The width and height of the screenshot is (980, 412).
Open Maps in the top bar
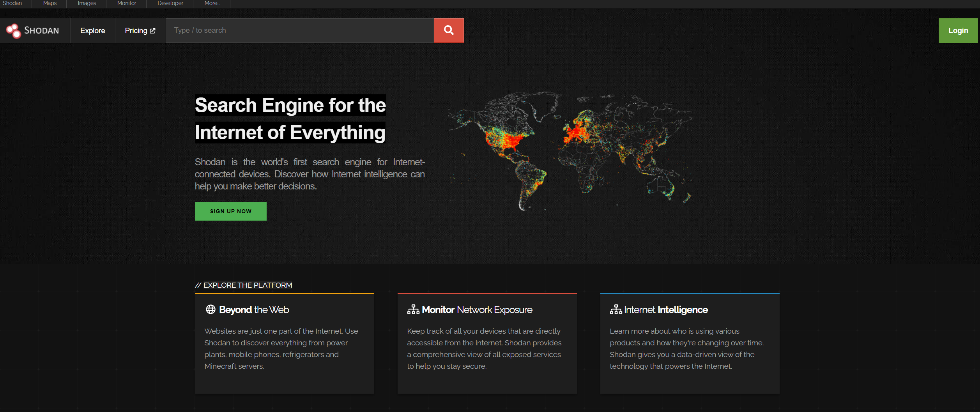click(50, 3)
